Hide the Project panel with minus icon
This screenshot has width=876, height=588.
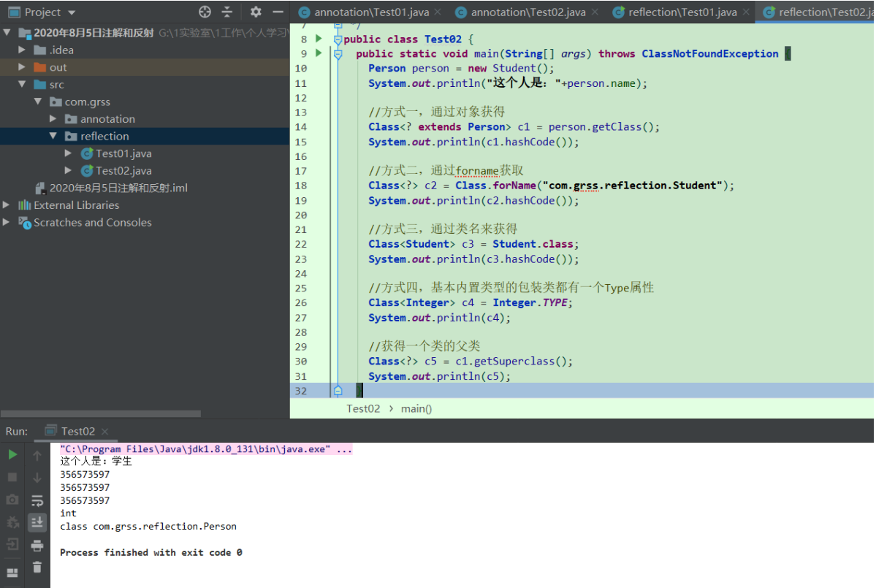click(278, 12)
